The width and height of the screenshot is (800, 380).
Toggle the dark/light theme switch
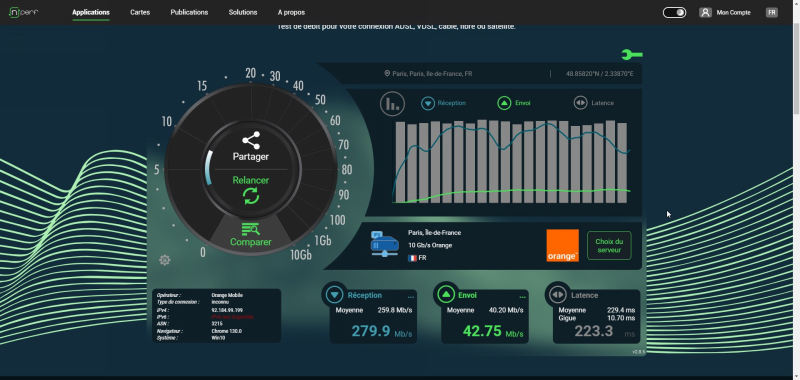pyautogui.click(x=674, y=12)
